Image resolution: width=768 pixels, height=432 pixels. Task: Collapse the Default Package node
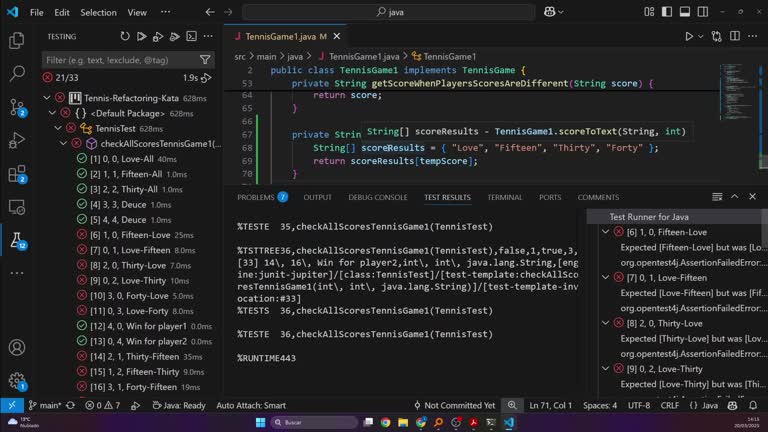[x=52, y=113]
